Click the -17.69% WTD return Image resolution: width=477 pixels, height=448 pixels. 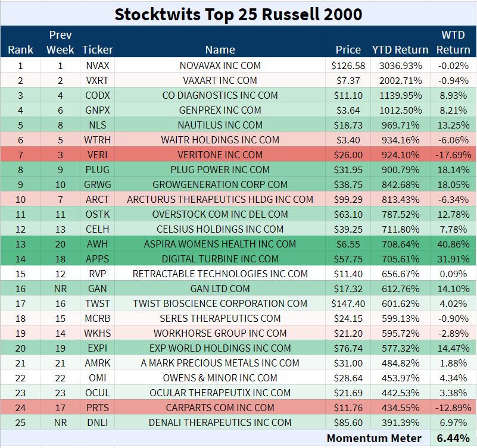(453, 155)
